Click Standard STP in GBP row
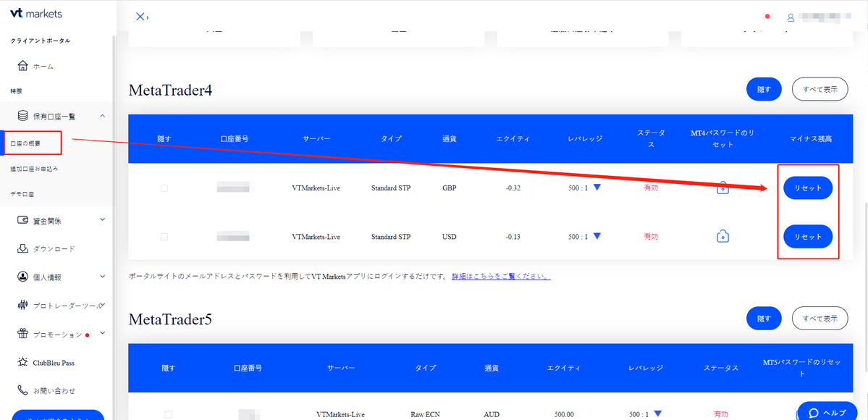This screenshot has width=868, height=420. click(391, 188)
